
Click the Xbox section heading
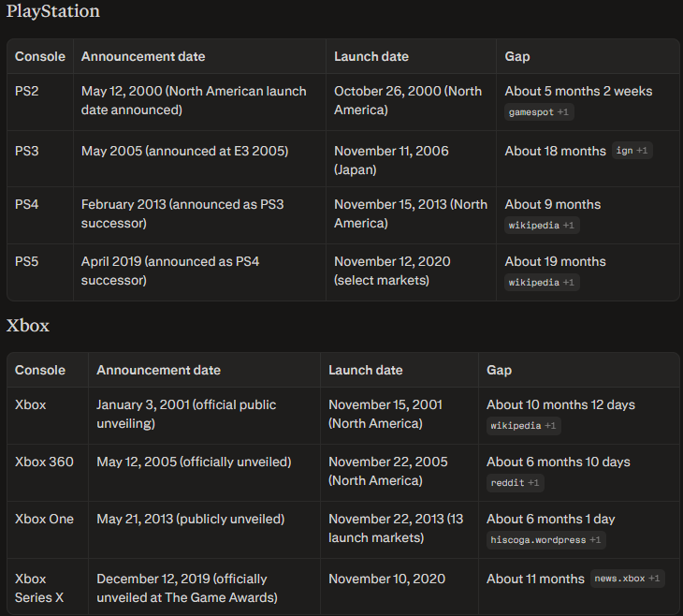(x=28, y=326)
